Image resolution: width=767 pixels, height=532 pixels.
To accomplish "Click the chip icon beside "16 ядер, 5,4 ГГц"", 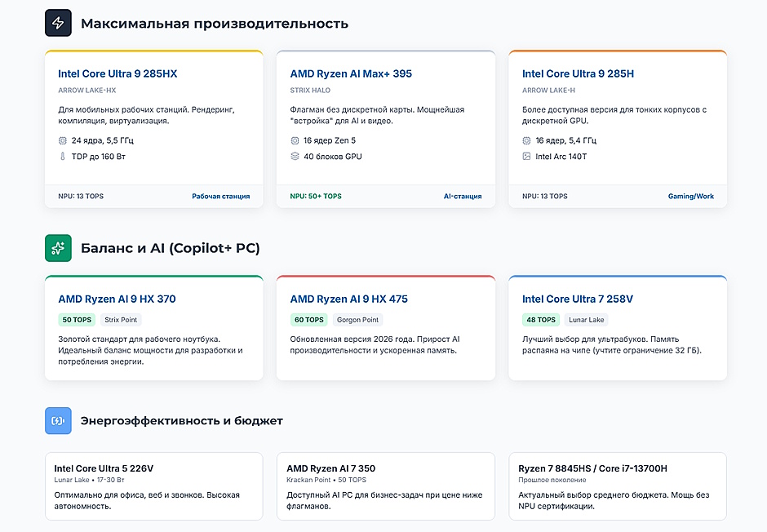I will point(526,141).
